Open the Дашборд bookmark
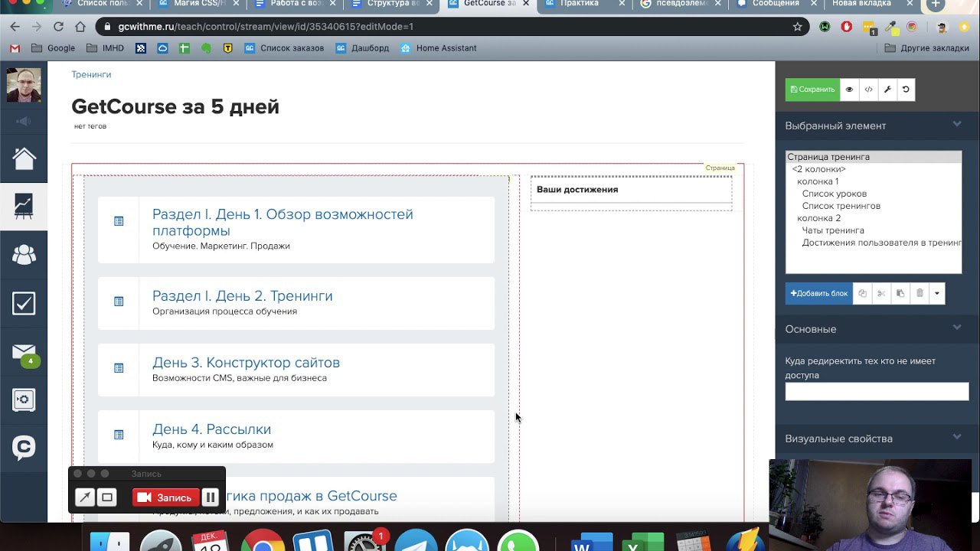Screen dimensions: 980x551 (x=362, y=48)
